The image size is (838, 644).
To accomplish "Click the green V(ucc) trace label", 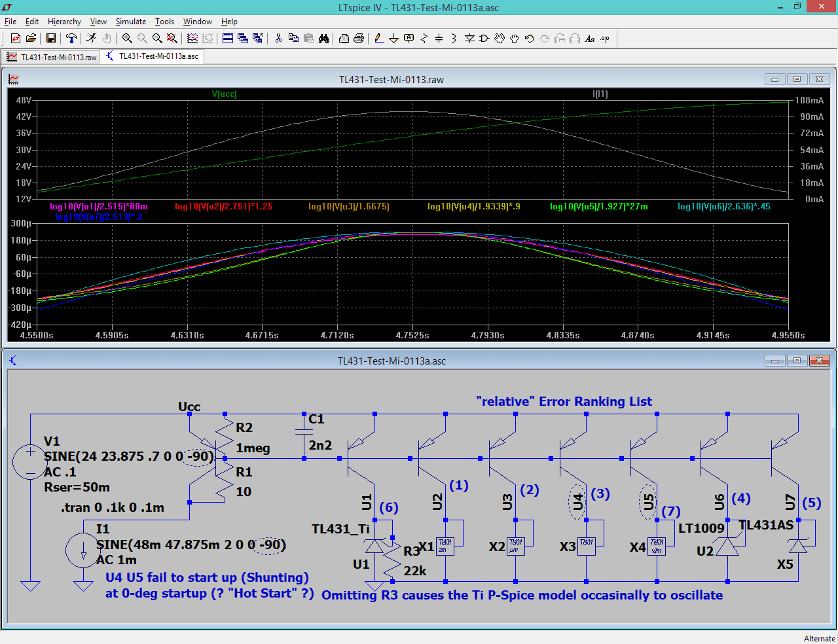I will [225, 94].
